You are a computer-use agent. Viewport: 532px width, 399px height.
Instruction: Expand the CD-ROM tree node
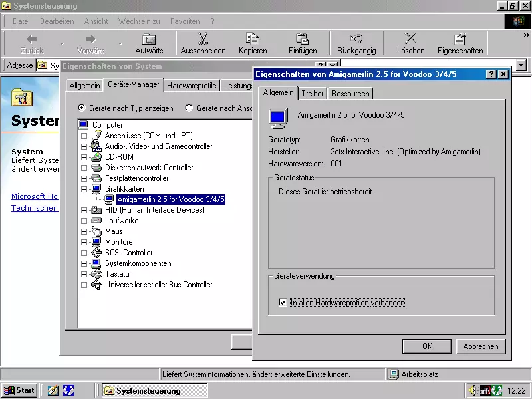pyautogui.click(x=84, y=157)
